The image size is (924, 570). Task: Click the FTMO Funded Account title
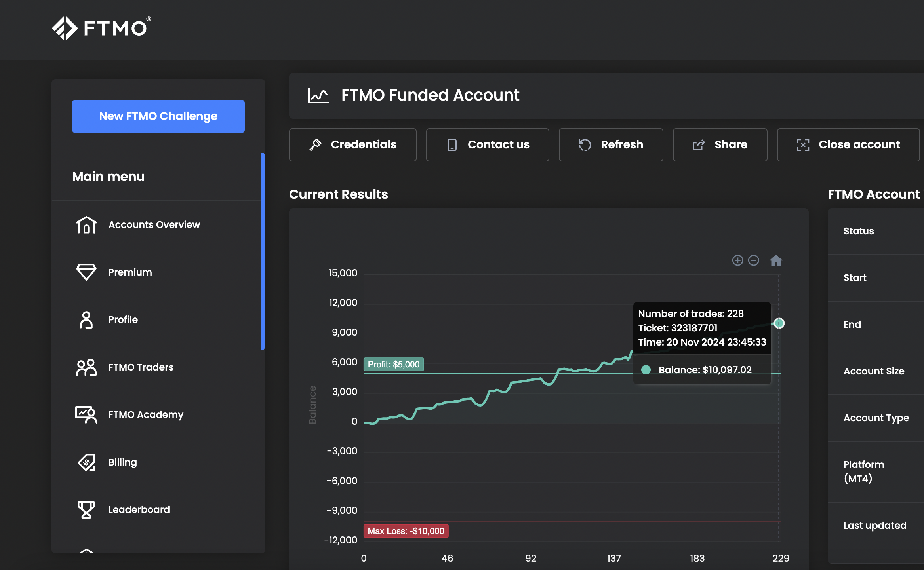430,95
